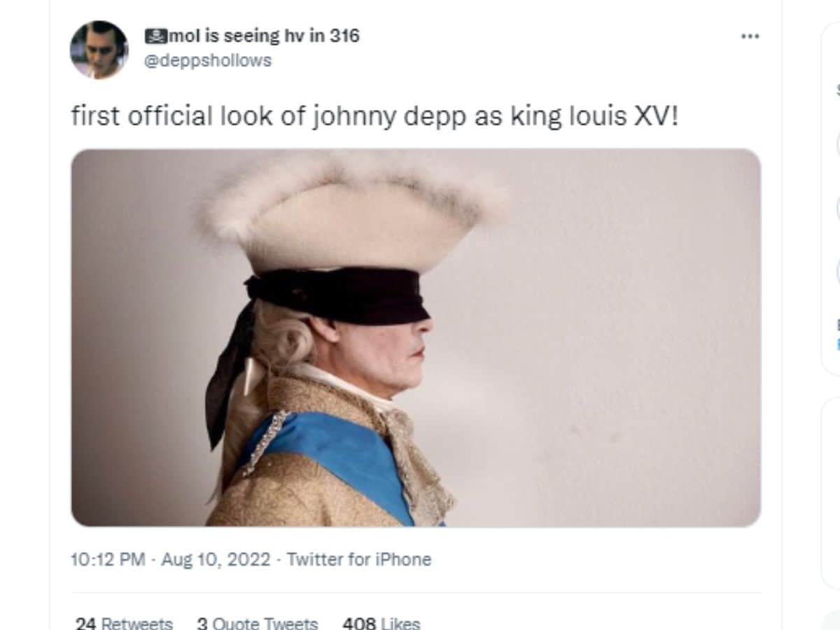Open display name 'mol is seeing hv in 316'
The image size is (840, 630).
253,36
